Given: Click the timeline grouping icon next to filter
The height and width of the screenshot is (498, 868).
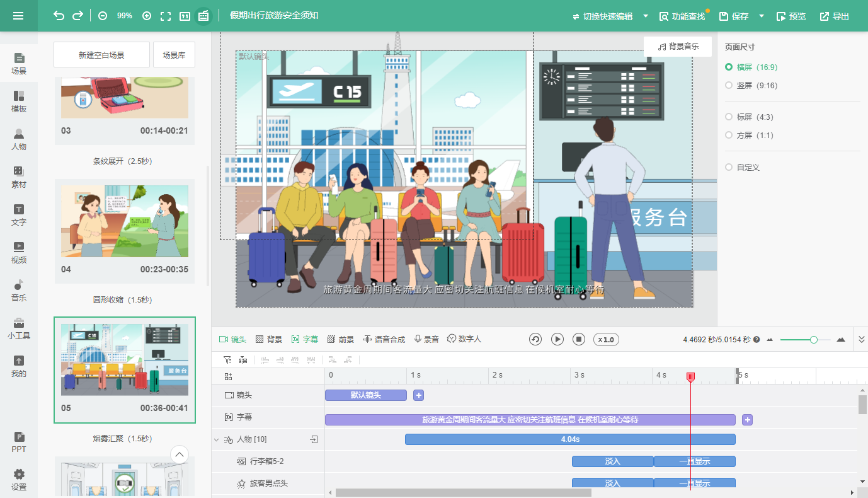Looking at the screenshot, I should click(x=244, y=360).
